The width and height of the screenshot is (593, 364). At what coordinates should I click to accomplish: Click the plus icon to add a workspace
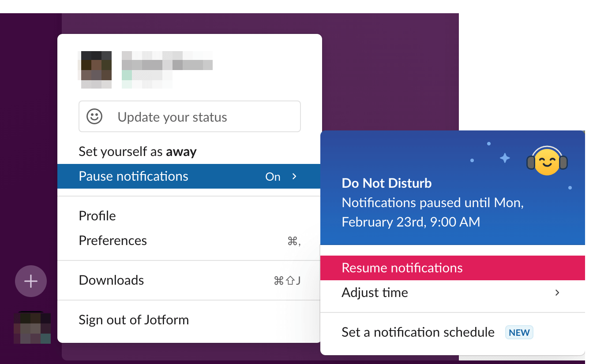(30, 281)
